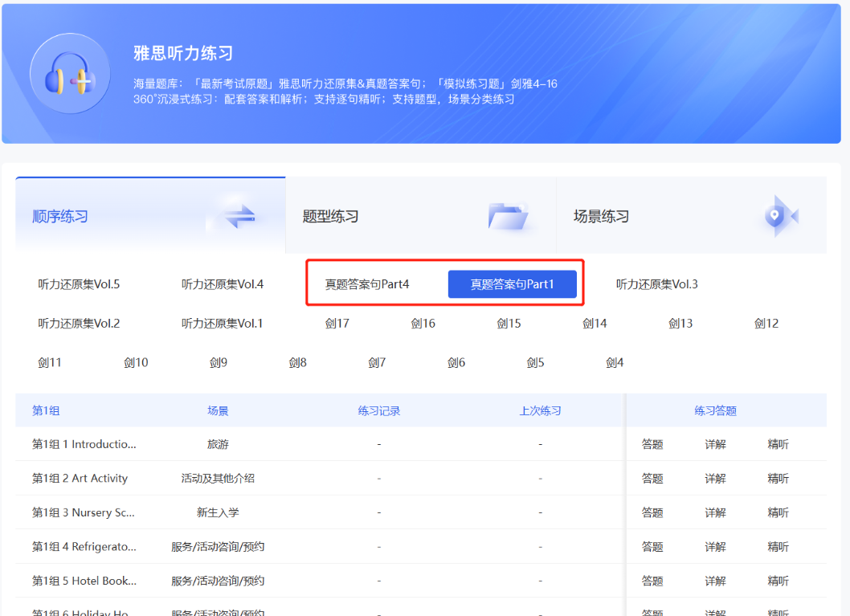Select 听力还原集Vol.5
850x616 pixels.
pyautogui.click(x=79, y=284)
